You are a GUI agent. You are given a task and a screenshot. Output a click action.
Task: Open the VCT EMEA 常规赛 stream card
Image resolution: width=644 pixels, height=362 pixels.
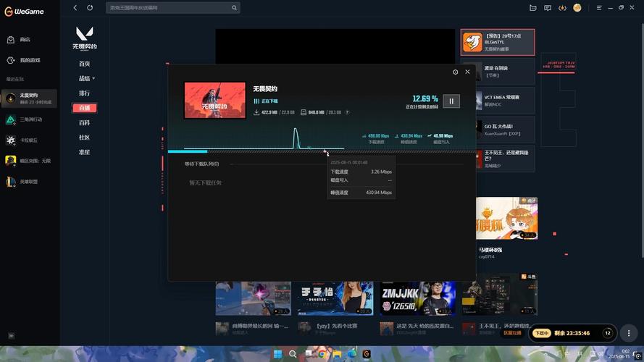(505, 101)
